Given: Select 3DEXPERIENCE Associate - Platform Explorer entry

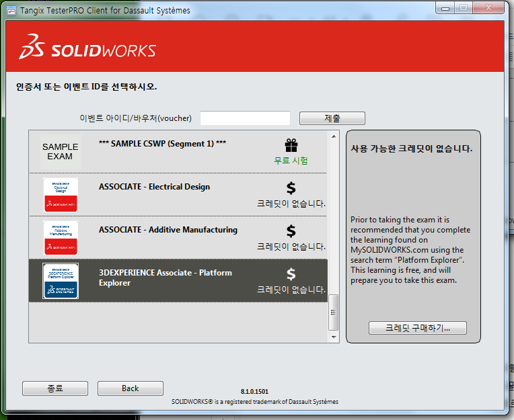Looking at the screenshot, I should (178, 280).
